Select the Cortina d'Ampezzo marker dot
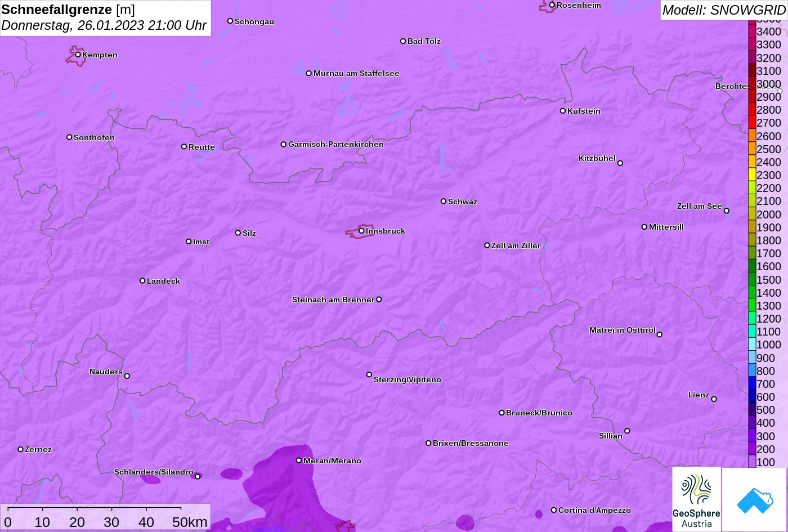788x532 pixels. tap(554, 510)
